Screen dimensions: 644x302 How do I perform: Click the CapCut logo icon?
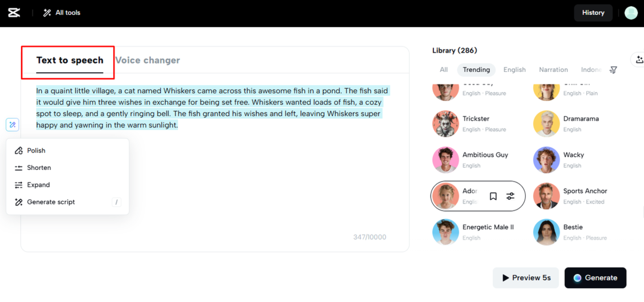14,13
